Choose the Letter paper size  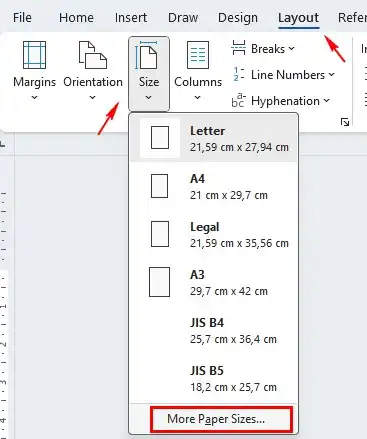pyautogui.click(x=213, y=138)
